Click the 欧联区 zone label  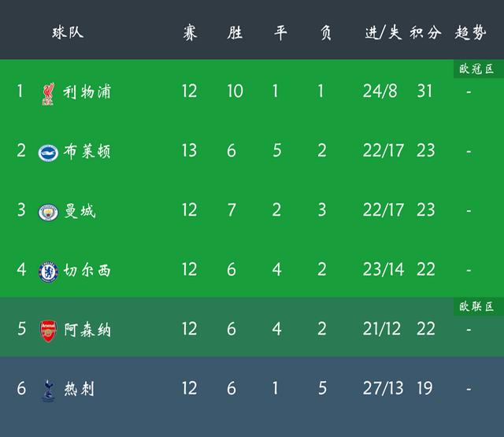pyautogui.click(x=478, y=306)
